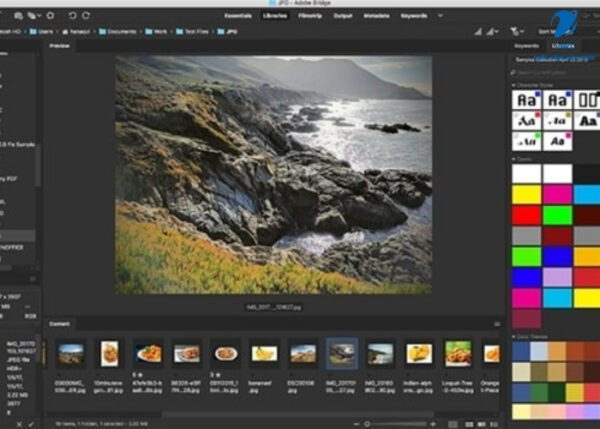
Task: Switch to view content as details
Action: tap(482, 424)
